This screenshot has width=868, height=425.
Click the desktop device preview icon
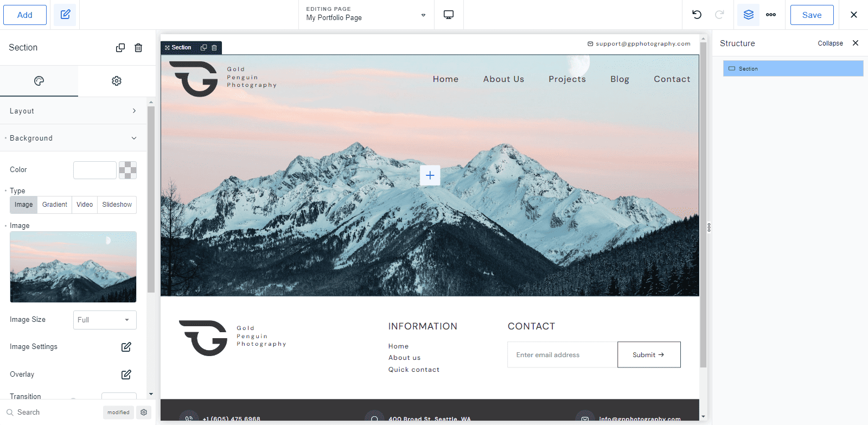click(x=449, y=15)
